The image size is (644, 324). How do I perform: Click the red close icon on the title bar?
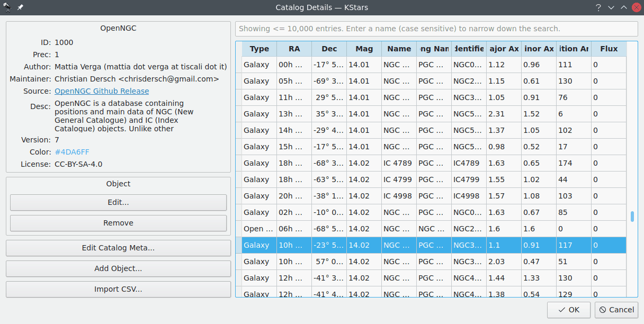coord(636,7)
